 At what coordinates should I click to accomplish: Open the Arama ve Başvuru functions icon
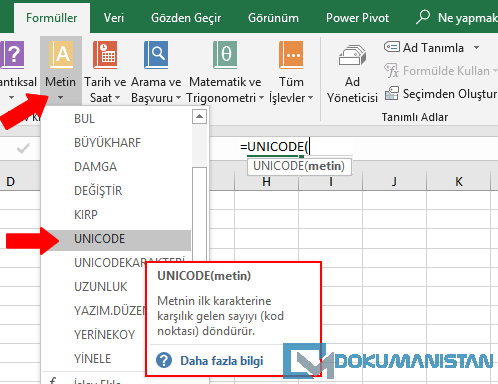click(x=156, y=55)
